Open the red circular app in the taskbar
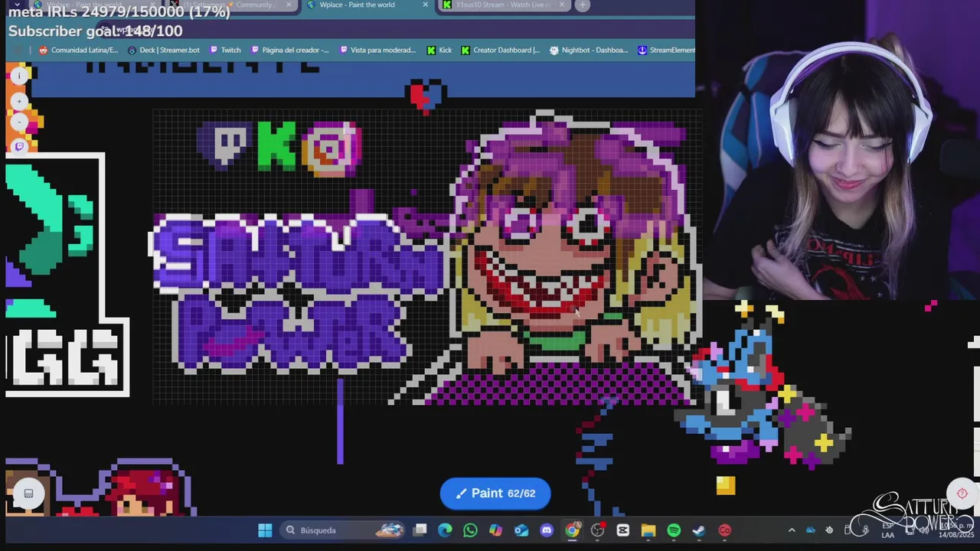980x551 pixels. click(x=724, y=530)
